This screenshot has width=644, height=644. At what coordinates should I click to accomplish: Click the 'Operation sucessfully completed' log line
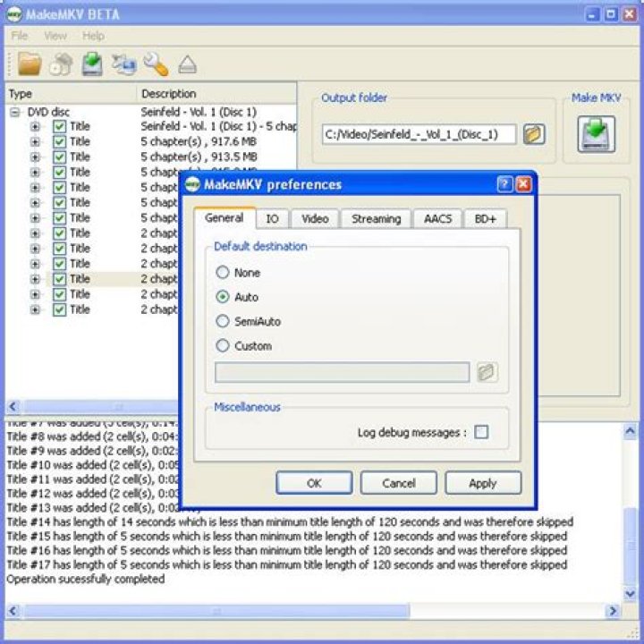click(86, 579)
